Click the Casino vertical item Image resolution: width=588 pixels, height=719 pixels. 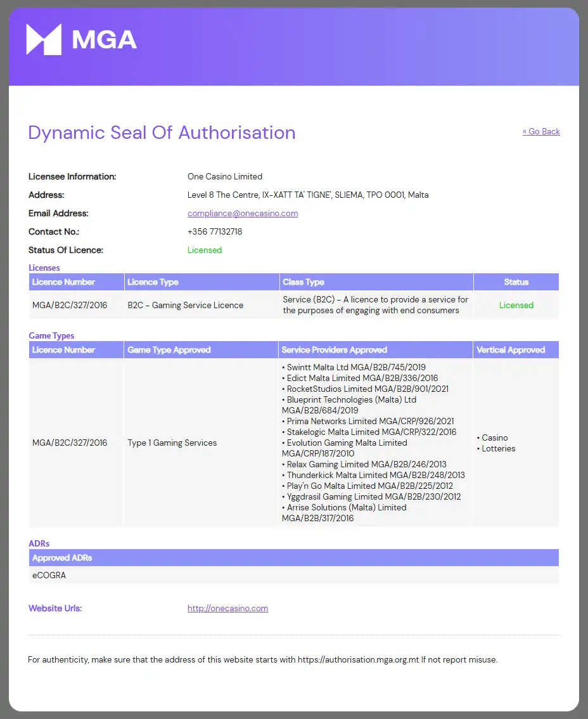pyautogui.click(x=492, y=438)
